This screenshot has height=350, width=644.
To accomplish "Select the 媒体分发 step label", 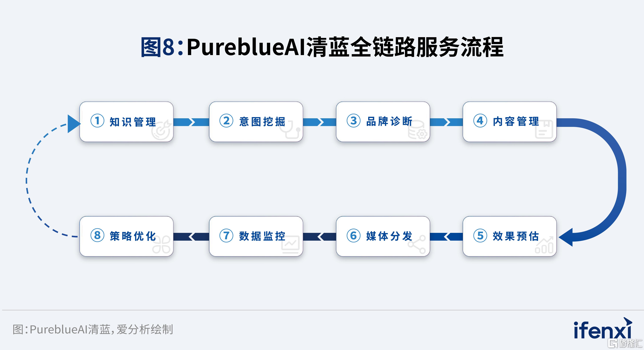I will coord(389,236).
